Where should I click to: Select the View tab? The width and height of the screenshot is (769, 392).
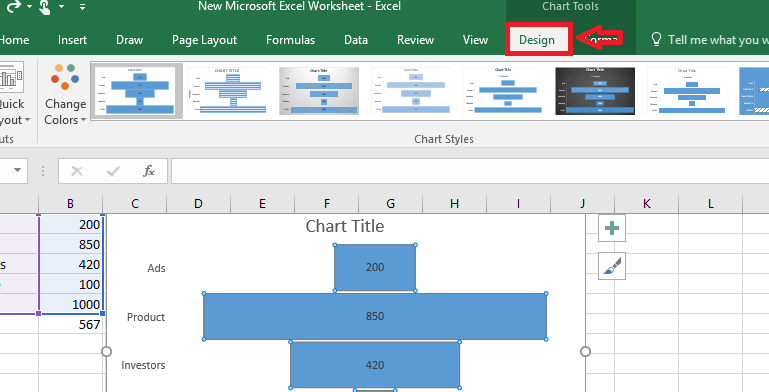pyautogui.click(x=475, y=40)
